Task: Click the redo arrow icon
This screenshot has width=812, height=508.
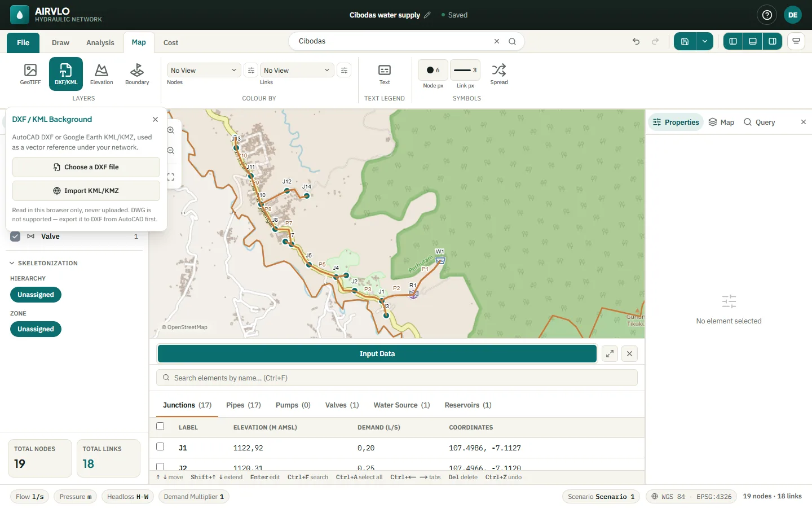Action: (655, 41)
